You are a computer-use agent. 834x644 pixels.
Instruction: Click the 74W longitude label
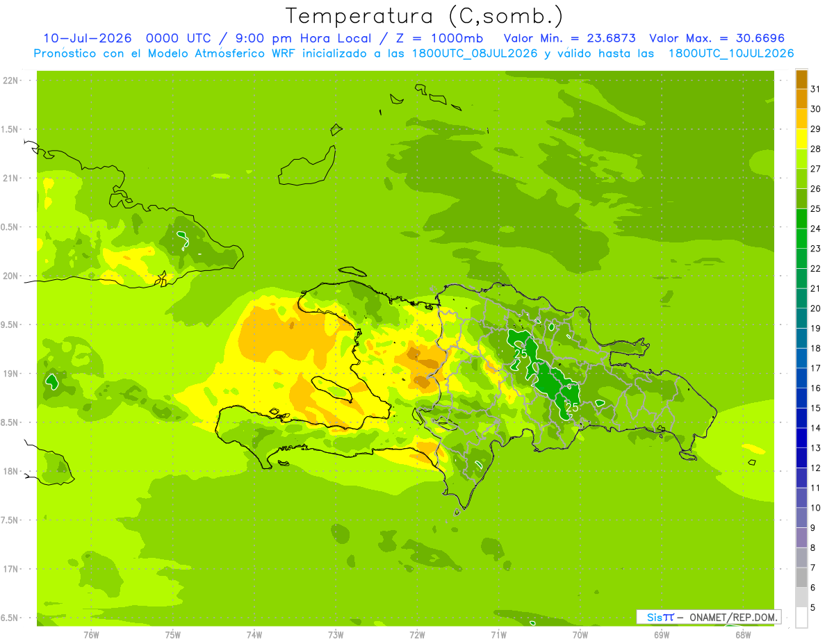pyautogui.click(x=254, y=635)
